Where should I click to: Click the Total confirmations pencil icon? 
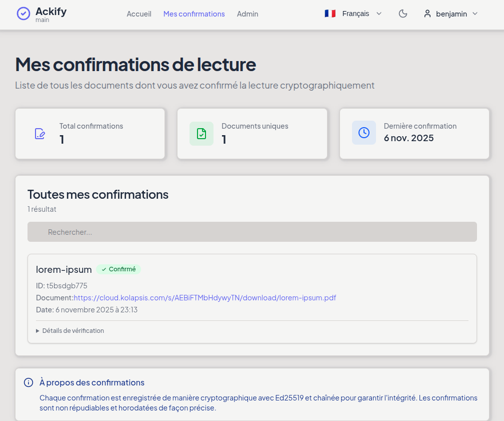pyautogui.click(x=39, y=134)
